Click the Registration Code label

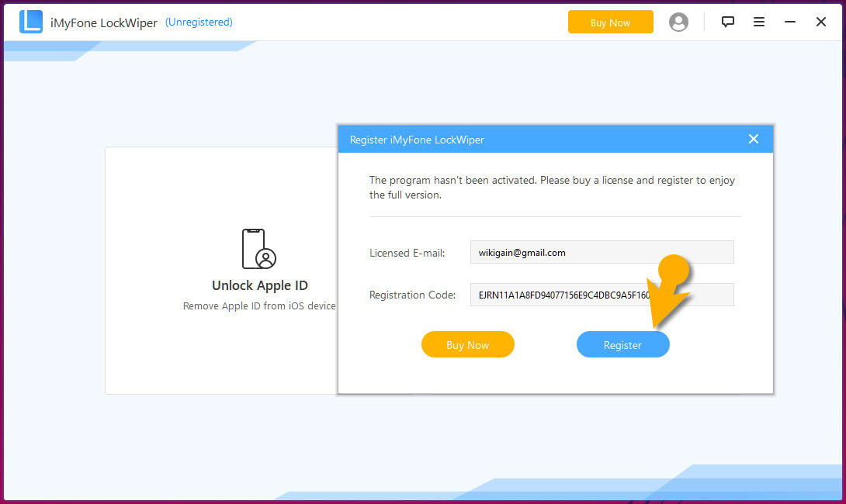[412, 295]
